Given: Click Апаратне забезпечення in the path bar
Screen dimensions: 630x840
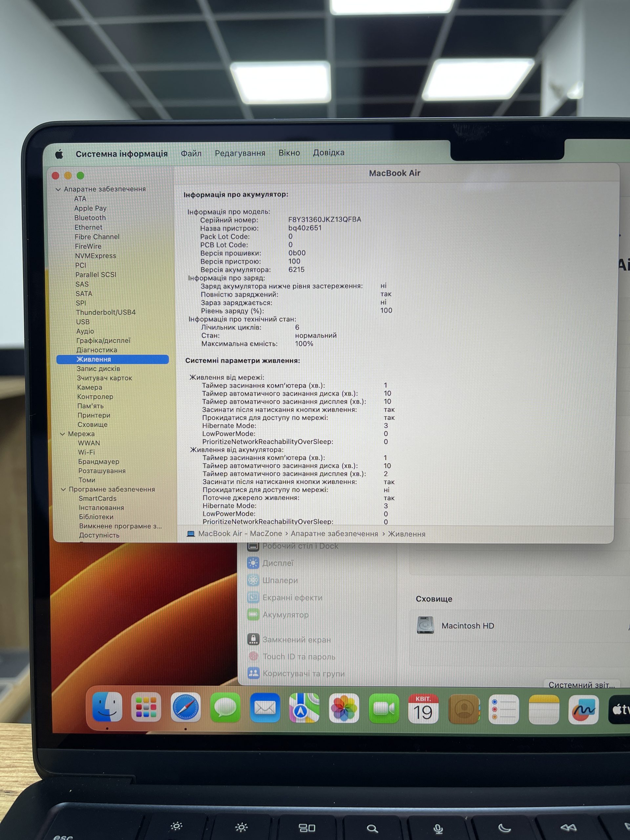Looking at the screenshot, I should [x=335, y=534].
